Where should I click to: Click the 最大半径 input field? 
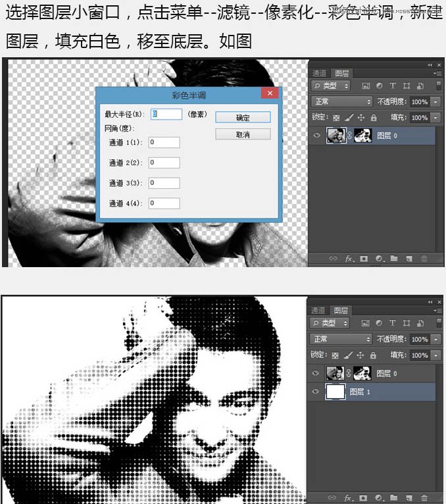point(166,114)
